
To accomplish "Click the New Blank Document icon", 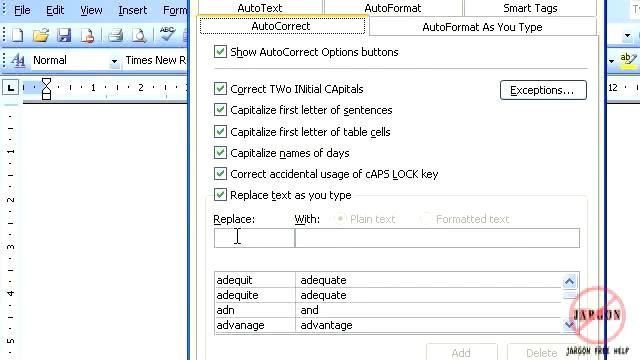I will 17,36.
